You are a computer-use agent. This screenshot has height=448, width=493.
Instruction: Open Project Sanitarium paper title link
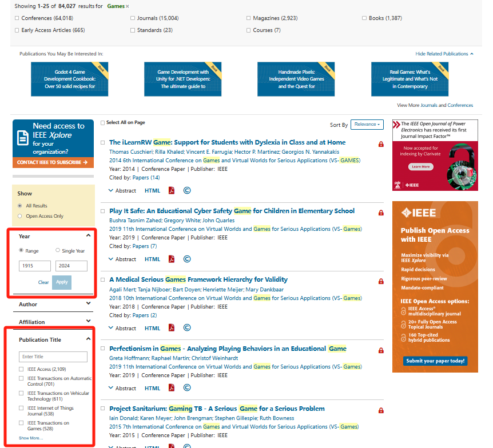coord(217,409)
